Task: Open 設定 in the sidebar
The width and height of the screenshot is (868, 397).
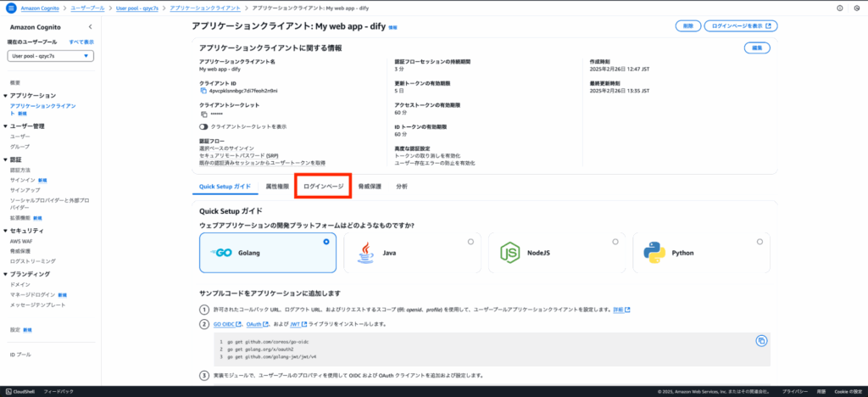Action: pyautogui.click(x=15, y=329)
